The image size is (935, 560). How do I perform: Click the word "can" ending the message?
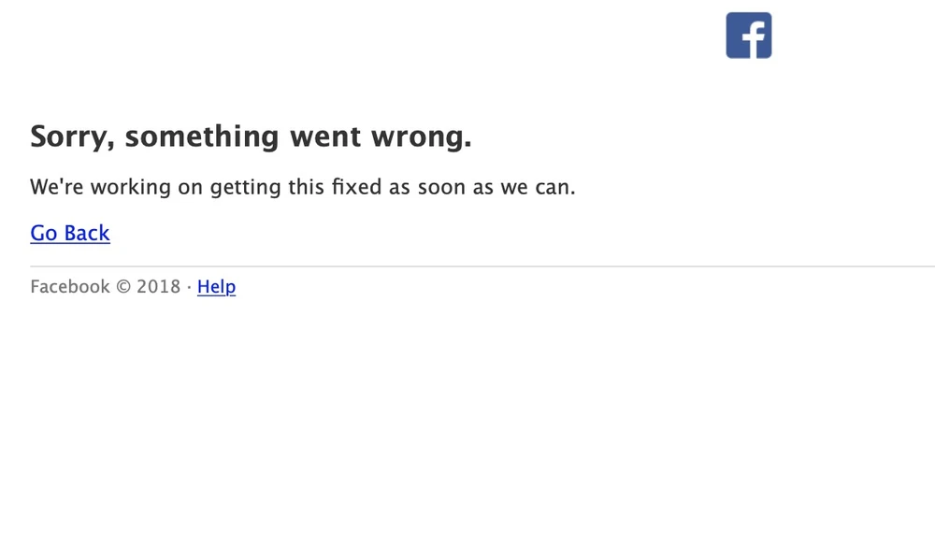click(552, 187)
